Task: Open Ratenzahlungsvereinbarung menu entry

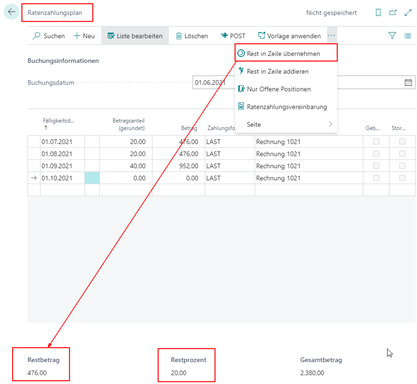Action: (286, 107)
